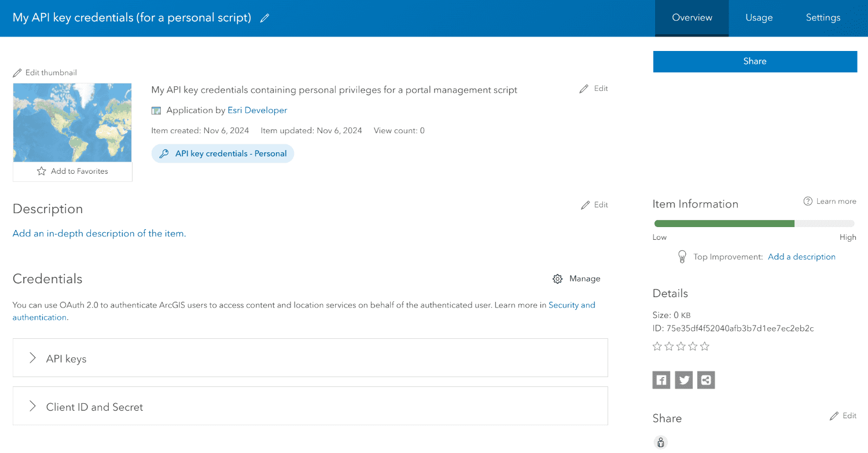Rate the item with the first star

pos(657,346)
